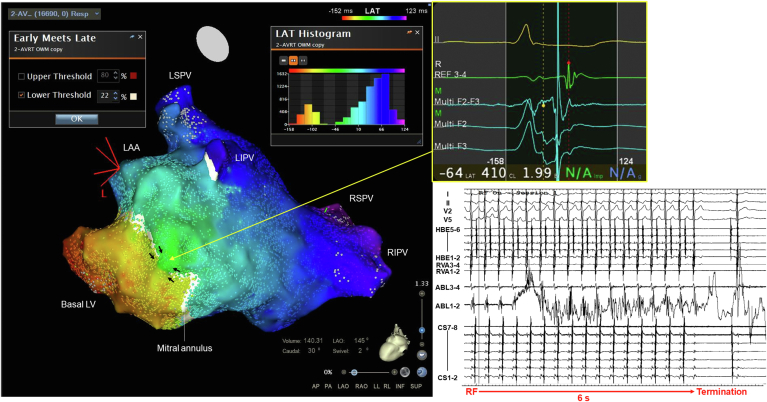Image resolution: width=767 pixels, height=402 pixels.
Task: Pin the Early Meets Late panel
Action: [132, 36]
